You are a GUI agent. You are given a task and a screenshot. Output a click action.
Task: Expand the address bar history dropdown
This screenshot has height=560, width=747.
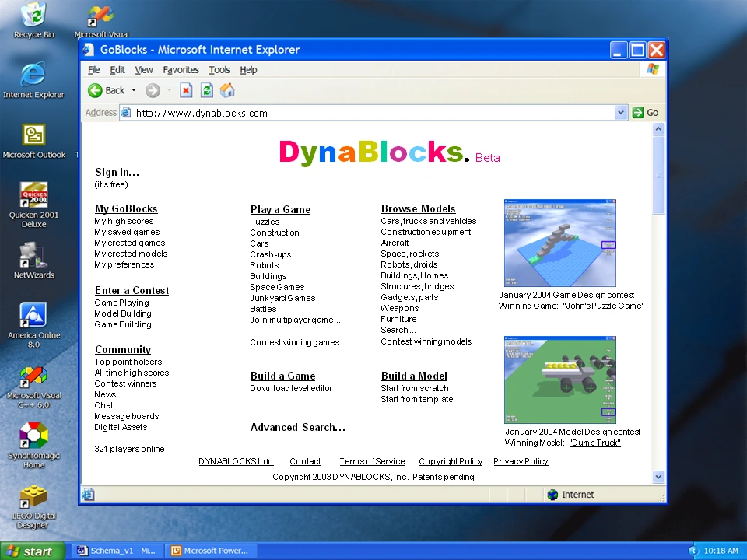[x=621, y=112]
